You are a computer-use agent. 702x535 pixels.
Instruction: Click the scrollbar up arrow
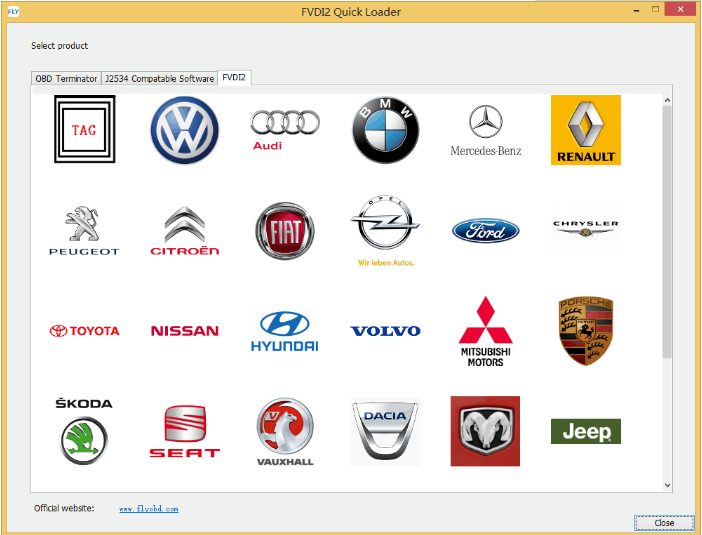tap(668, 100)
